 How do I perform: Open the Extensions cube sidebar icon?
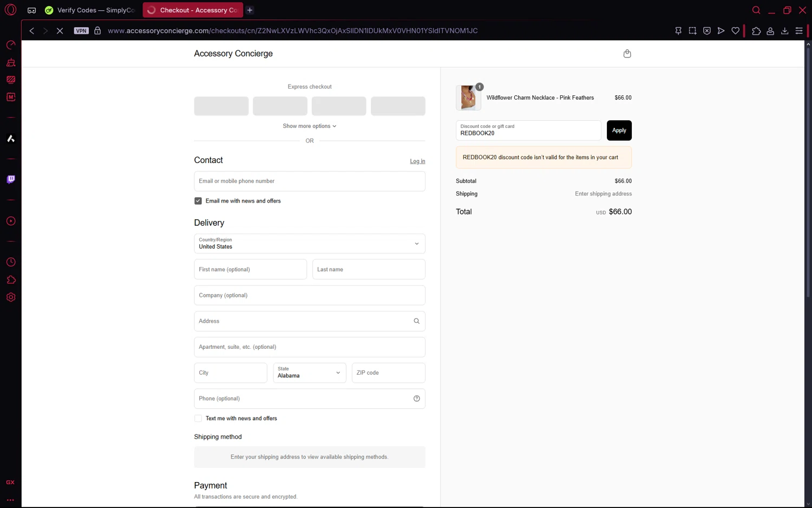click(x=11, y=279)
